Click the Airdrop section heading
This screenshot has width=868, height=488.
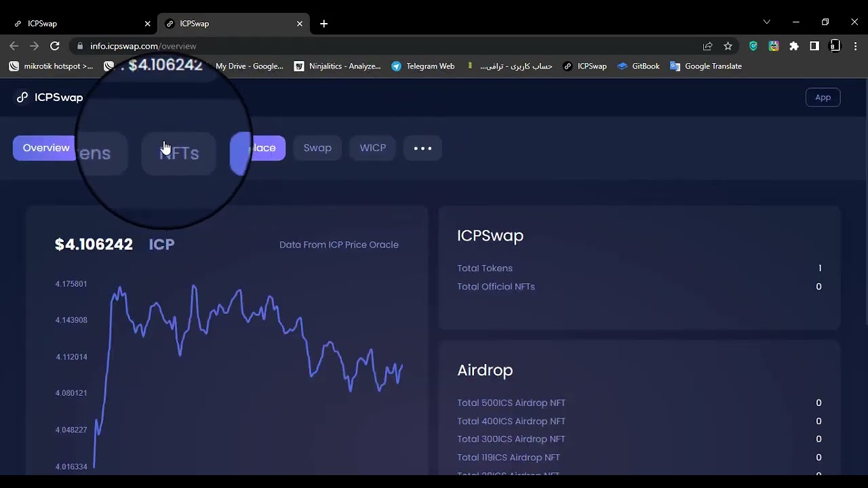485,370
